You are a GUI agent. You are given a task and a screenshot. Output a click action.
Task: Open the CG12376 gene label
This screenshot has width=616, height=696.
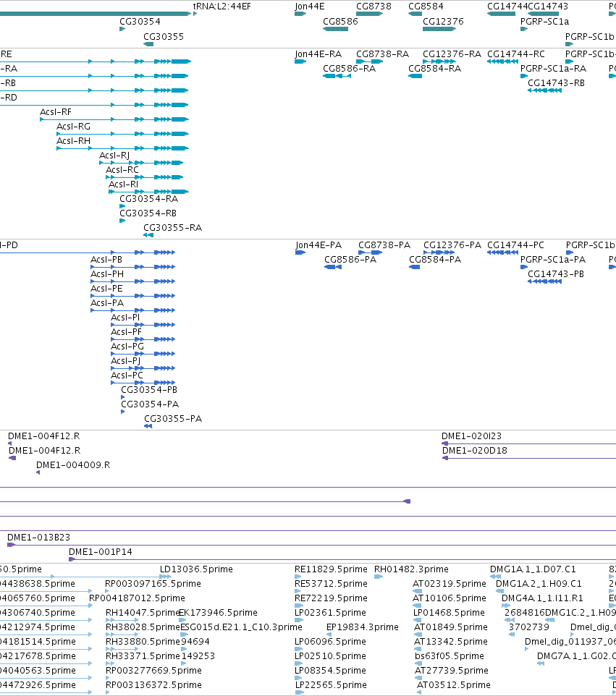(443, 21)
